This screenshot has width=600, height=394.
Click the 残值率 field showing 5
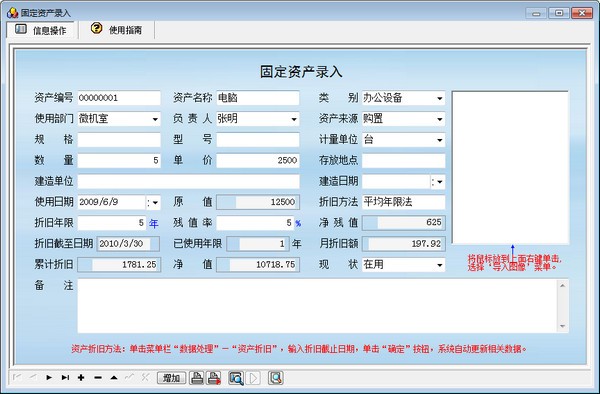coord(255,223)
